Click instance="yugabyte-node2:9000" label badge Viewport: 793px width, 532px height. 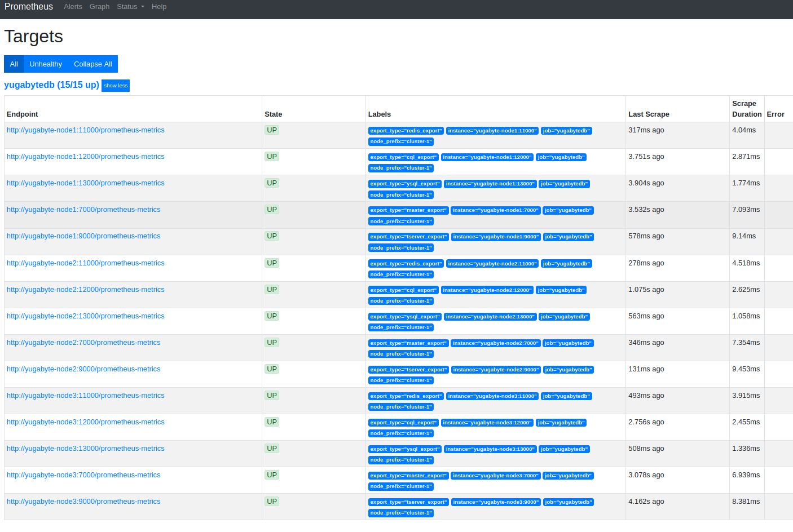[x=496, y=370]
